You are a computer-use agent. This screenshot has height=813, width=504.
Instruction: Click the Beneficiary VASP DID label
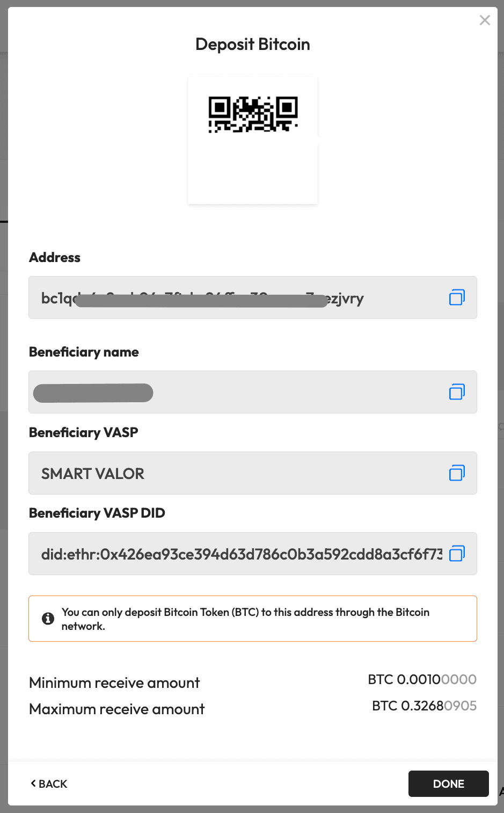(97, 513)
